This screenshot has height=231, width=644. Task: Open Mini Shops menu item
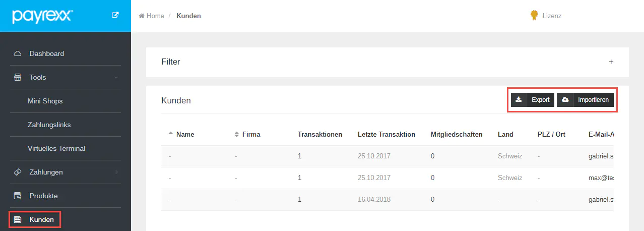point(45,101)
